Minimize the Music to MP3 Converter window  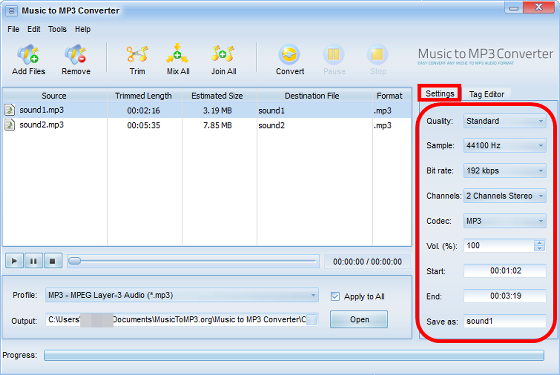pyautogui.click(x=514, y=8)
